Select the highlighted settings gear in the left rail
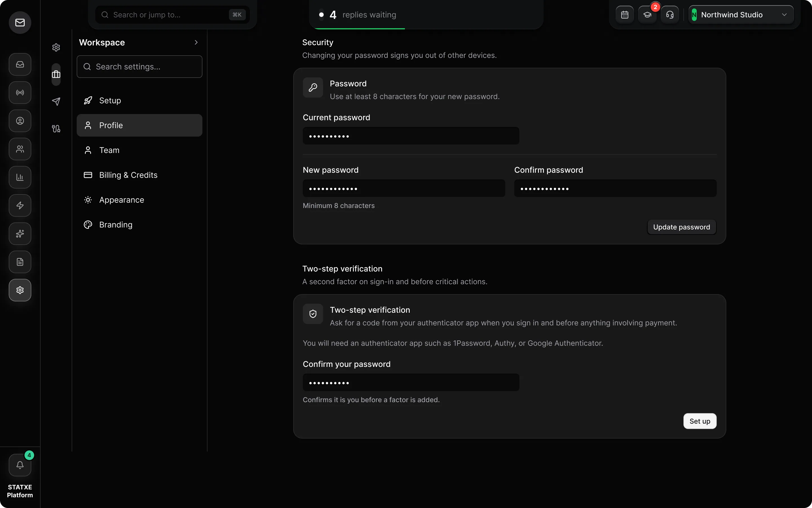 point(20,290)
